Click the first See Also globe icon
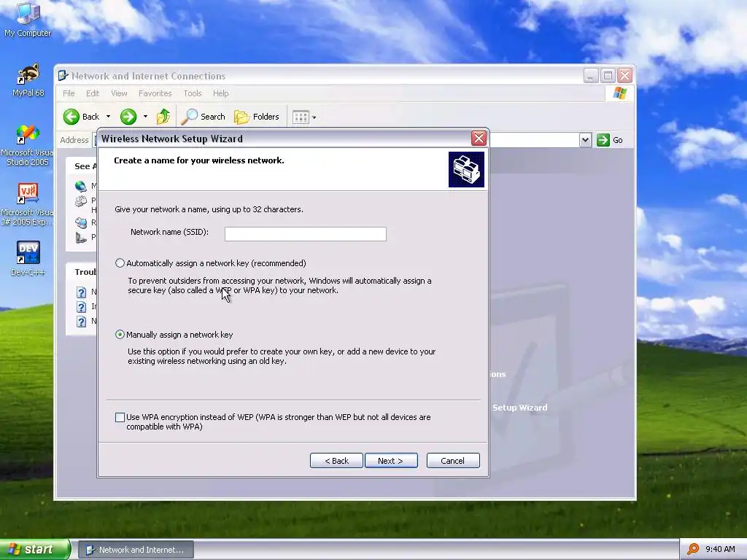 tap(81, 186)
